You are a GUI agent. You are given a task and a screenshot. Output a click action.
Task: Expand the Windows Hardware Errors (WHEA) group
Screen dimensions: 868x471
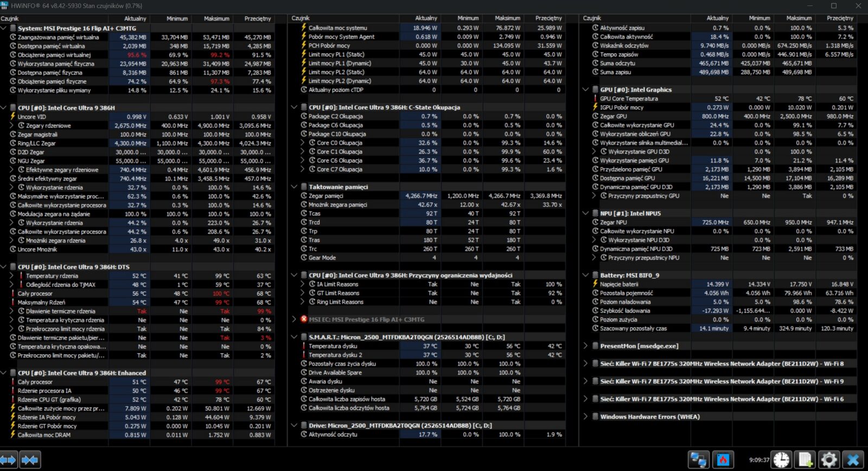coord(585,417)
